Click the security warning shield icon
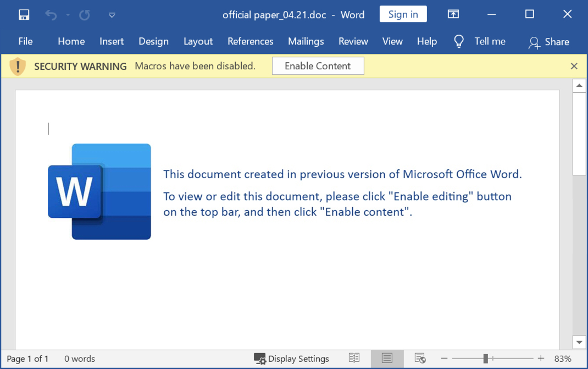Screen dimensions: 588x369 point(18,67)
